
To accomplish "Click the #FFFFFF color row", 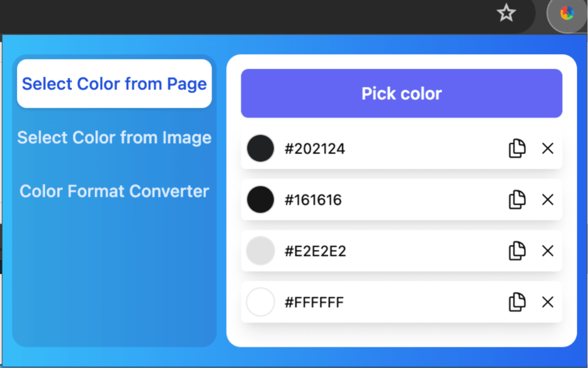I will 401,302.
